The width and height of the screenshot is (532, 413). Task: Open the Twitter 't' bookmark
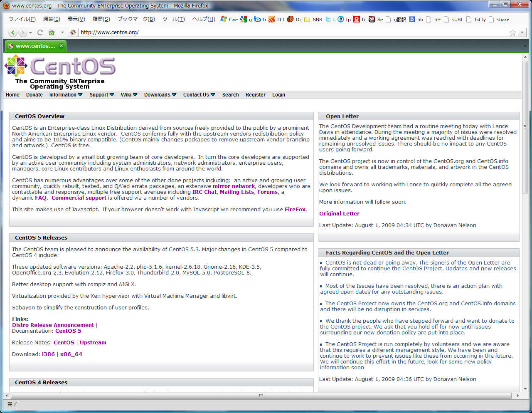(x=330, y=19)
